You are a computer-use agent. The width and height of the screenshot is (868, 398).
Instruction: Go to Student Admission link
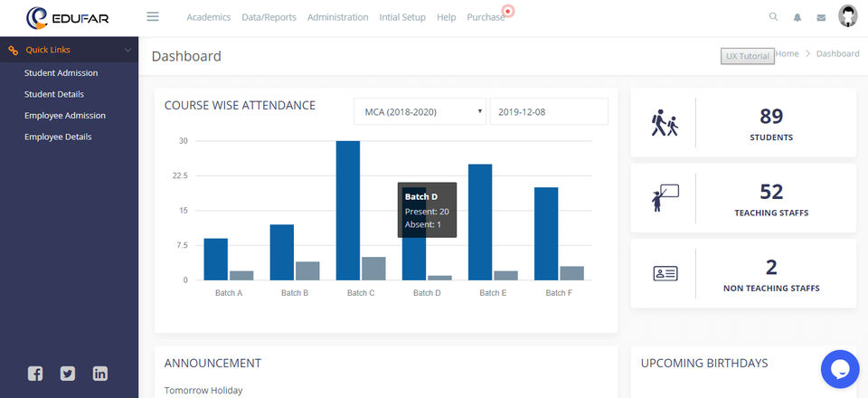[x=61, y=73]
